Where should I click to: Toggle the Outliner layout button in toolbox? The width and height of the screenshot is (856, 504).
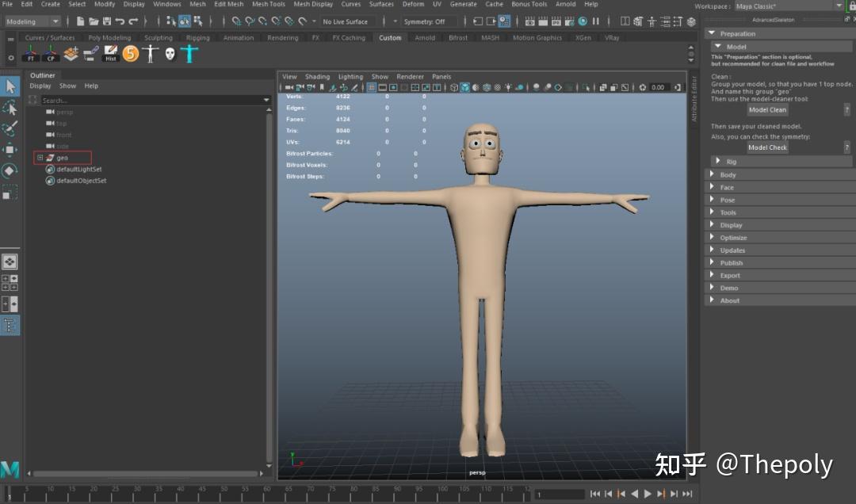click(10, 325)
